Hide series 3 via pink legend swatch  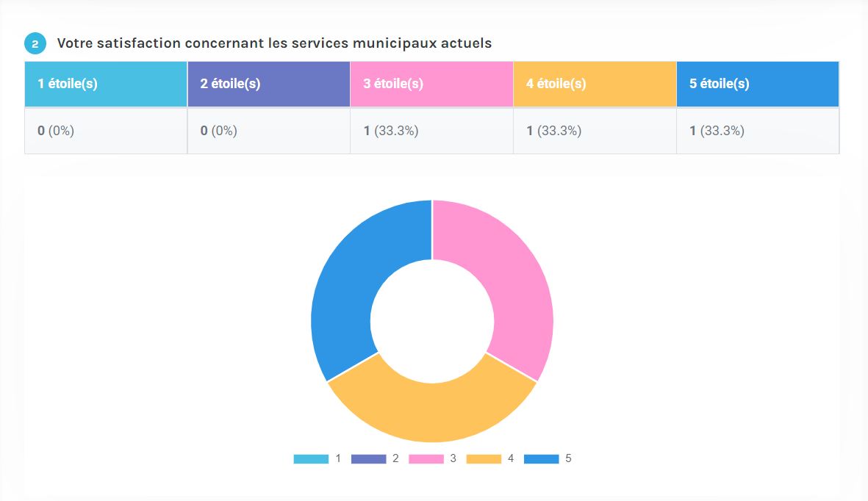click(426, 459)
